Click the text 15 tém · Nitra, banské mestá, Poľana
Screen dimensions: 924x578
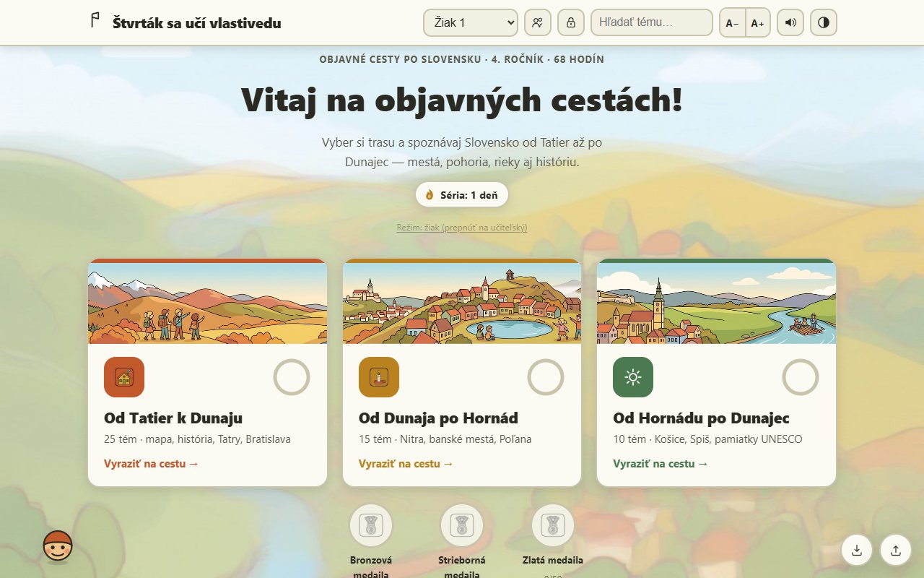[445, 439]
